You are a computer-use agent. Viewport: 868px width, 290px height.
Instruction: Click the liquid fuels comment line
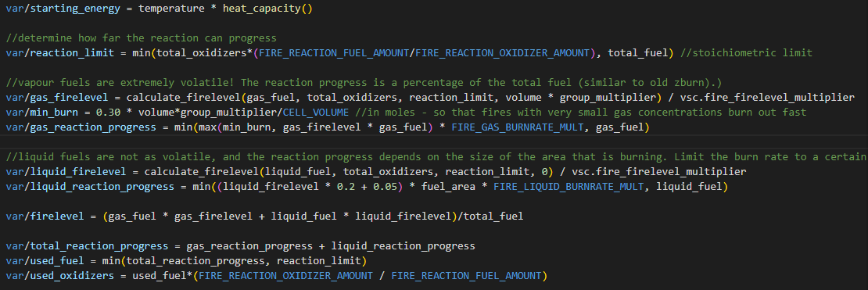point(436,156)
